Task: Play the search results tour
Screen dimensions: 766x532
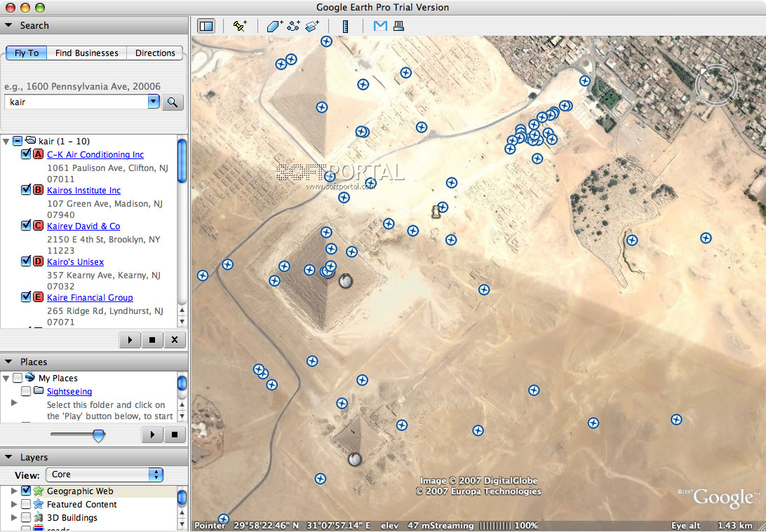Action: tap(130, 340)
